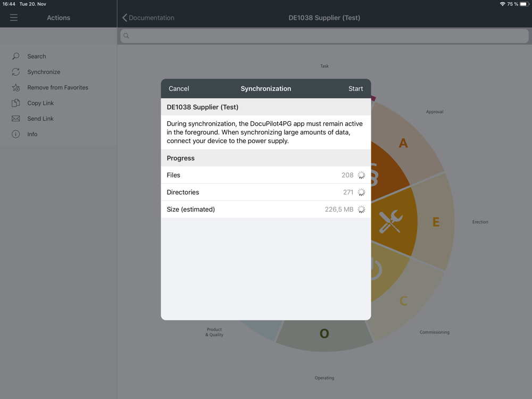Viewport: 532px width, 399px height.
Task: Click the E Erection wheel segment
Action: pyautogui.click(x=436, y=222)
